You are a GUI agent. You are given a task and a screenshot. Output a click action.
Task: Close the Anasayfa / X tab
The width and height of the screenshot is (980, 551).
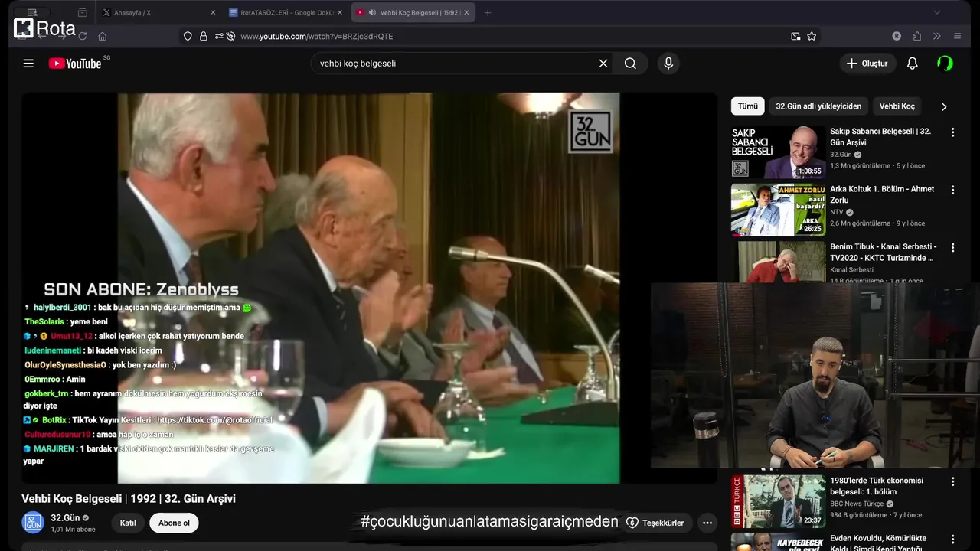click(x=213, y=12)
